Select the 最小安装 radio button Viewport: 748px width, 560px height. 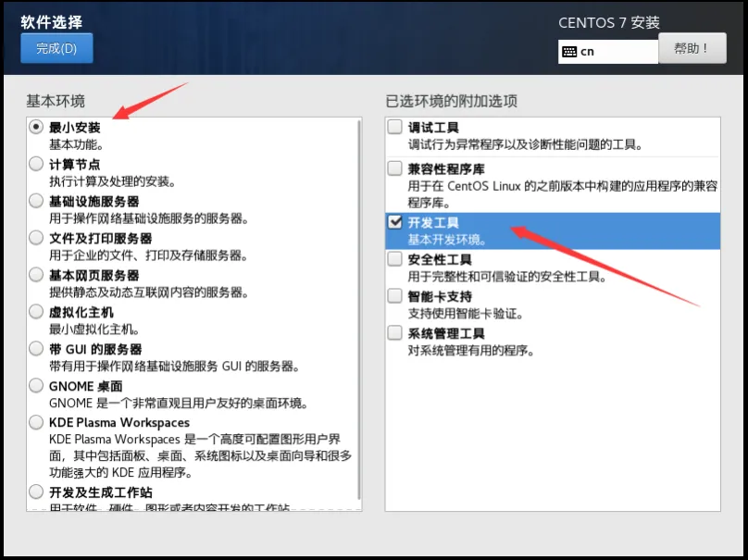36,127
